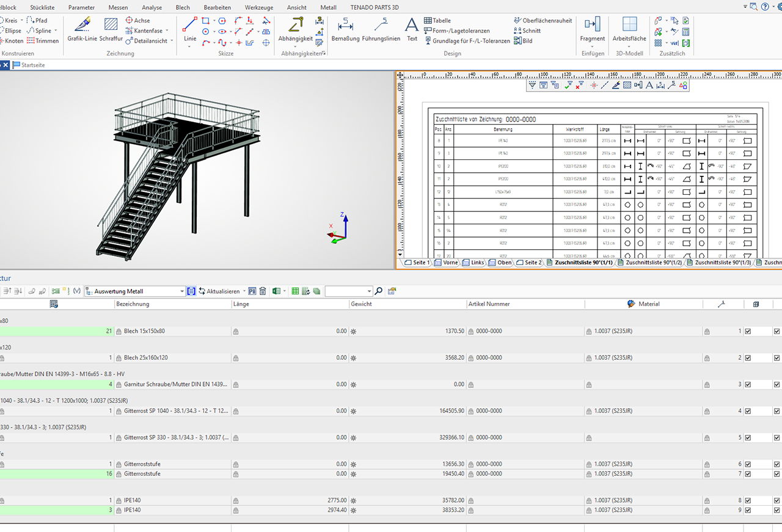The width and height of the screenshot is (782, 532).
Task: Open the TENADO PARTS 3D tab
Action: [375, 7]
